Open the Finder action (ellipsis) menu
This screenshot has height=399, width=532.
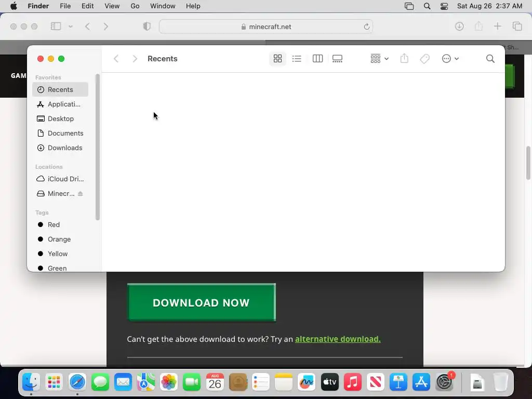coord(450,59)
